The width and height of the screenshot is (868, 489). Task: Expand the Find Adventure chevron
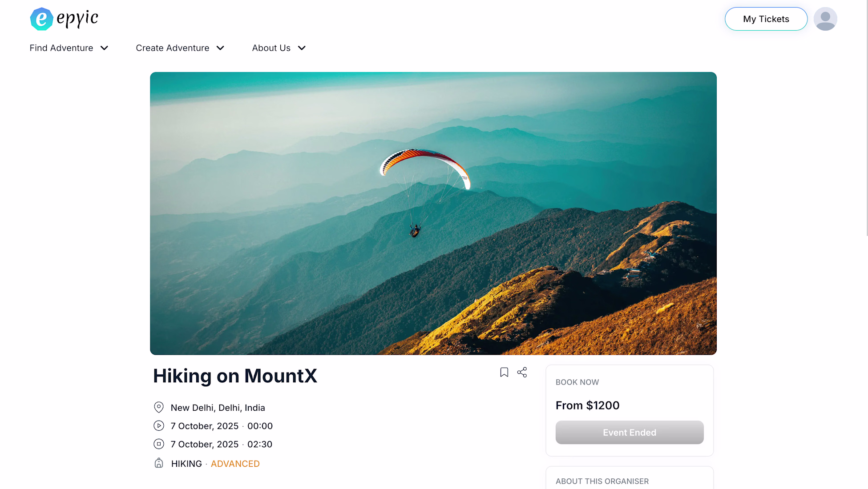(104, 48)
